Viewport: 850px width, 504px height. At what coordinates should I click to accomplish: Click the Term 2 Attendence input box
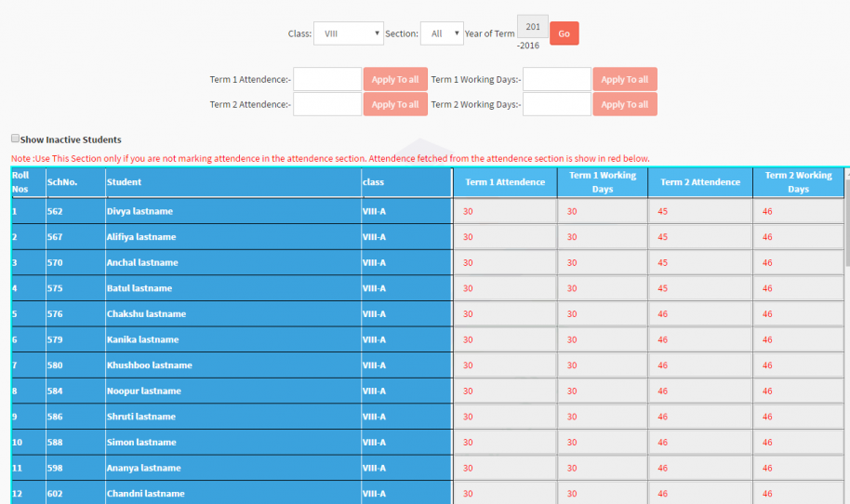[327, 104]
